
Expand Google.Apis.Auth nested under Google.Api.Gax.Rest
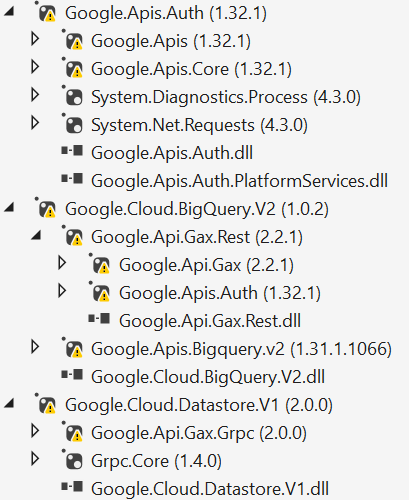pyautogui.click(x=62, y=291)
